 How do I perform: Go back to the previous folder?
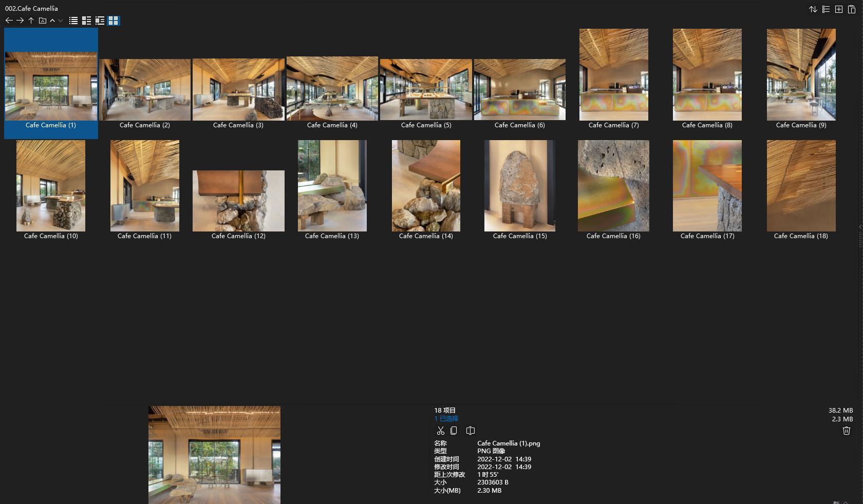[x=9, y=21]
